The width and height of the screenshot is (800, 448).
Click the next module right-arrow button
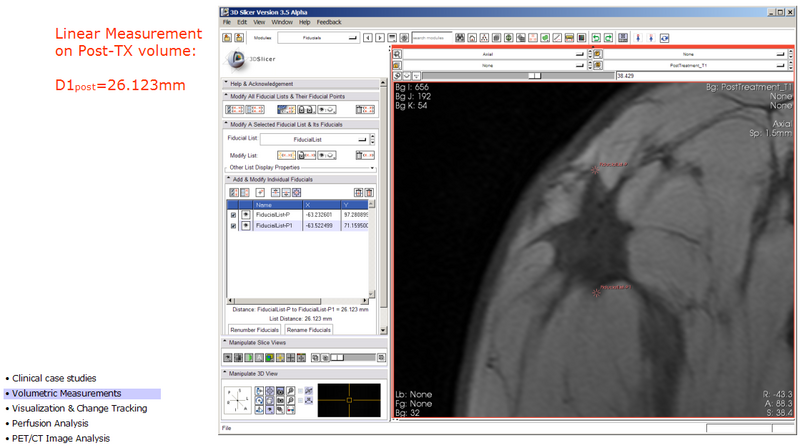tap(380, 38)
